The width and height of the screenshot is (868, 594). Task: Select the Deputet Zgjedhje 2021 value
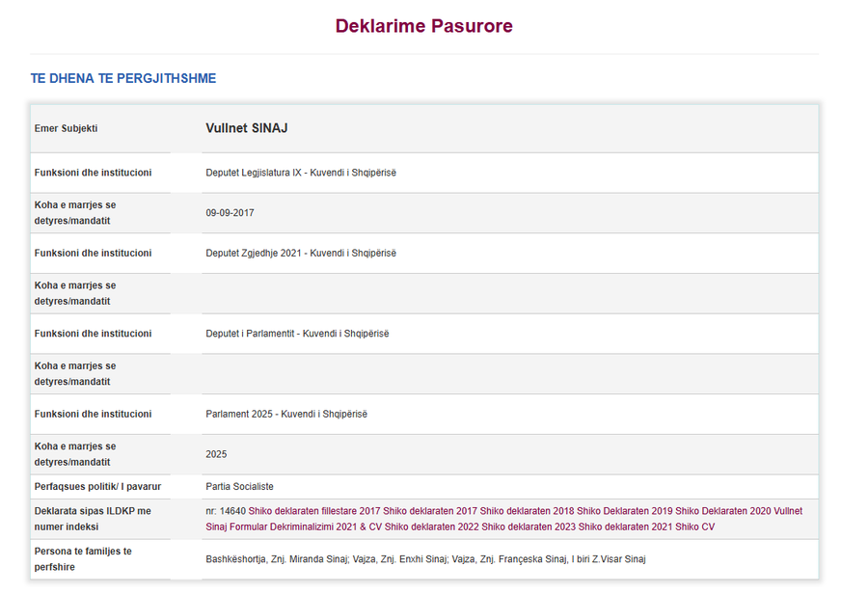(301, 253)
